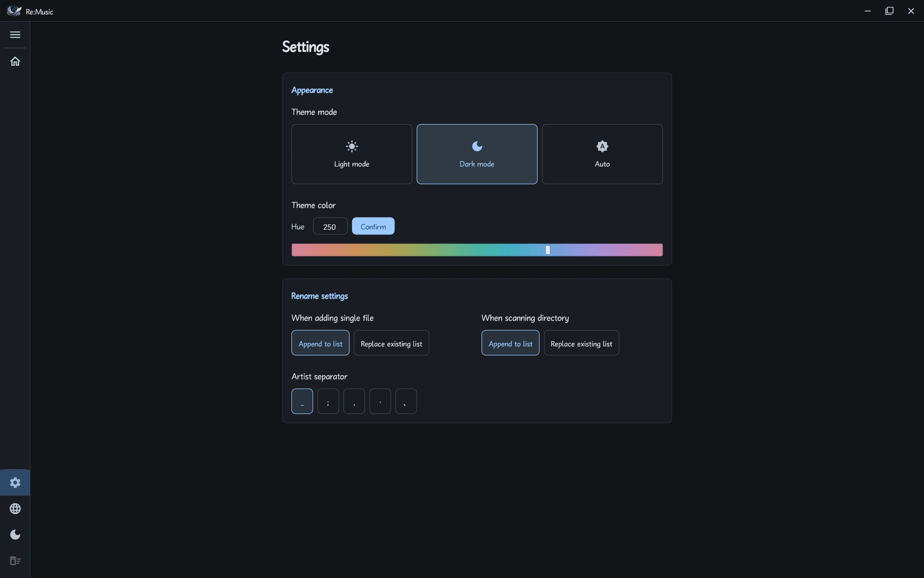
Task: Toggle the moon theme icon in the sidebar
Action: [15, 534]
